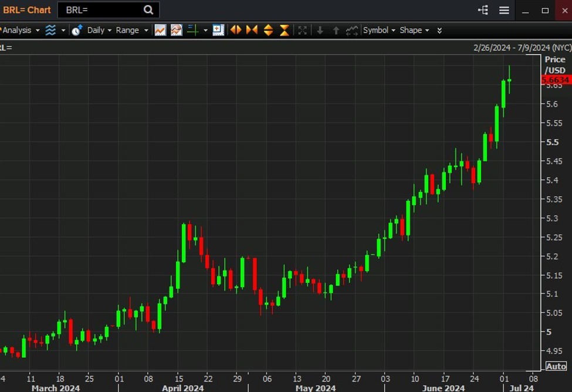Click the add chart panel icon
The width and height of the screenshot is (572, 392).
pyautogui.click(x=218, y=30)
